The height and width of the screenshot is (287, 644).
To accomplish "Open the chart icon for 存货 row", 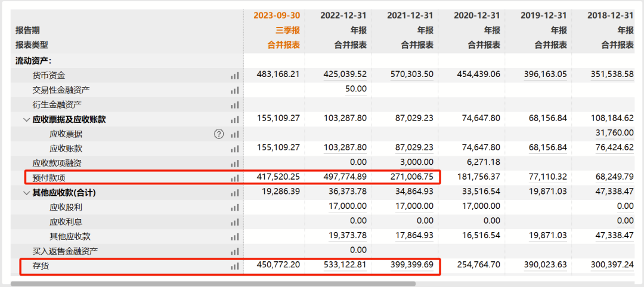I will click(235, 266).
